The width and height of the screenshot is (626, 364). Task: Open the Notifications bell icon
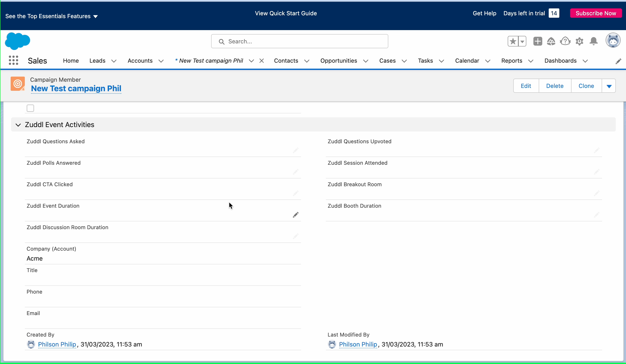click(593, 41)
